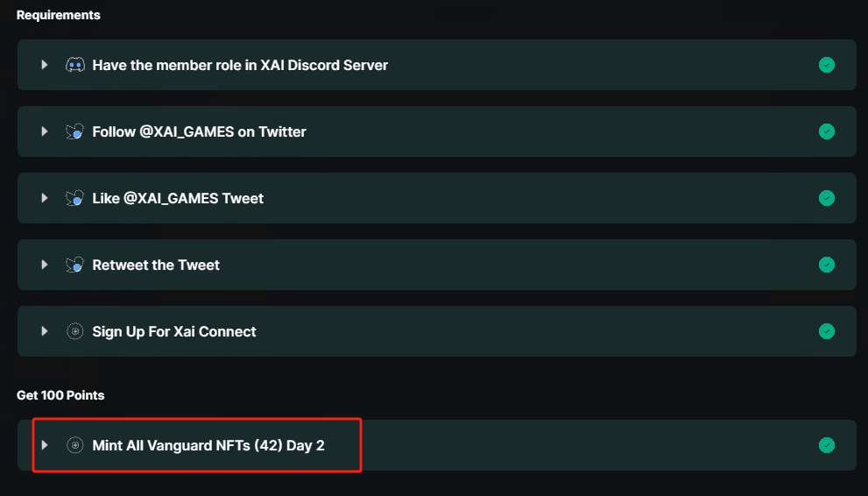
Task: Click the green checkmark on the Like @XAI_GAMES Tweet row
Action: (826, 198)
